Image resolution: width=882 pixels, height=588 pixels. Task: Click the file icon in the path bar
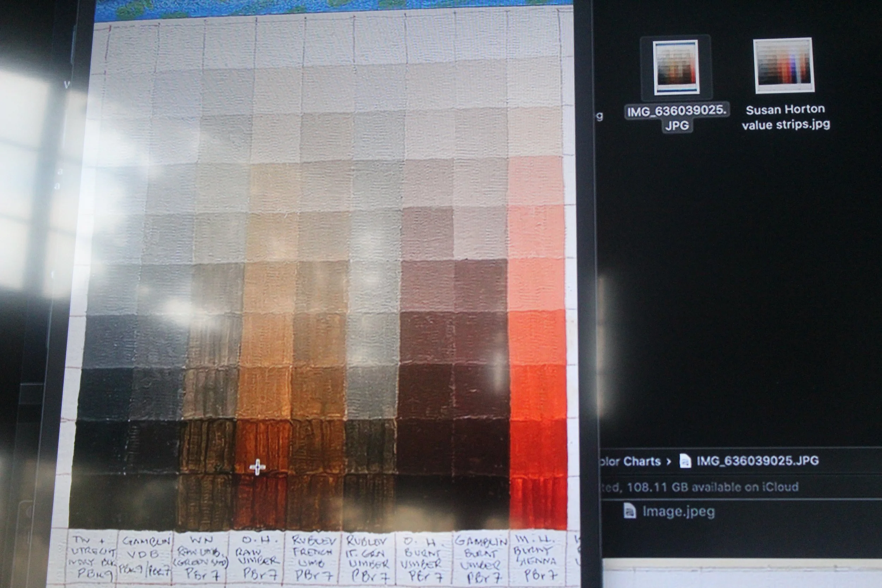click(685, 461)
